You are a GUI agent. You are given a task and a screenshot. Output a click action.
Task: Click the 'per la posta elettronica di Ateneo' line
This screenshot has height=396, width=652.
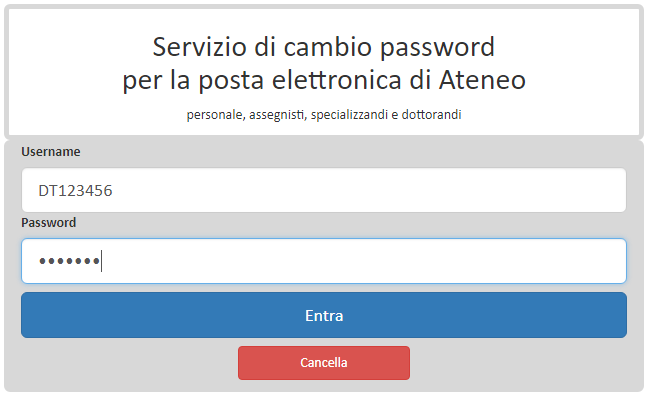324,80
